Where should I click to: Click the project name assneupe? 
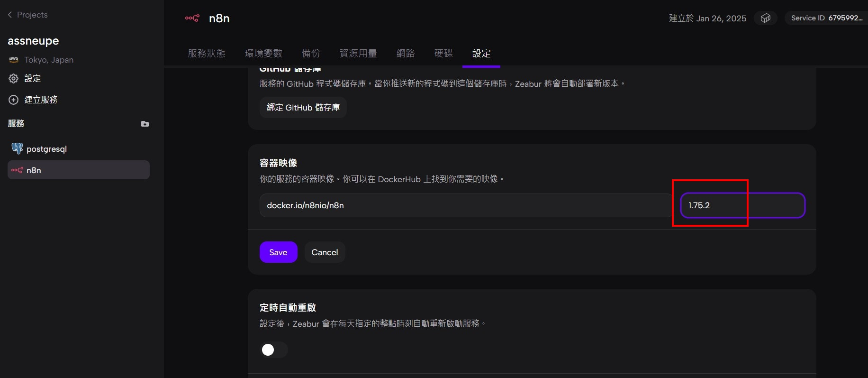pyautogui.click(x=33, y=41)
